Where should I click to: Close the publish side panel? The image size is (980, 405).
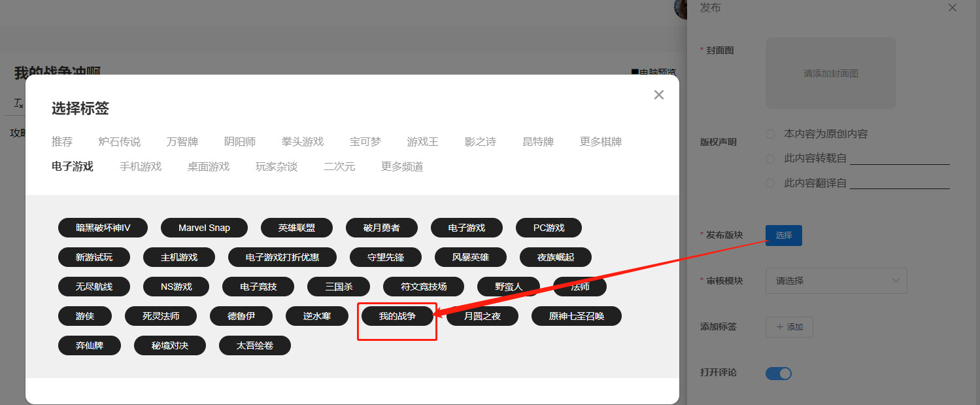click(952, 8)
